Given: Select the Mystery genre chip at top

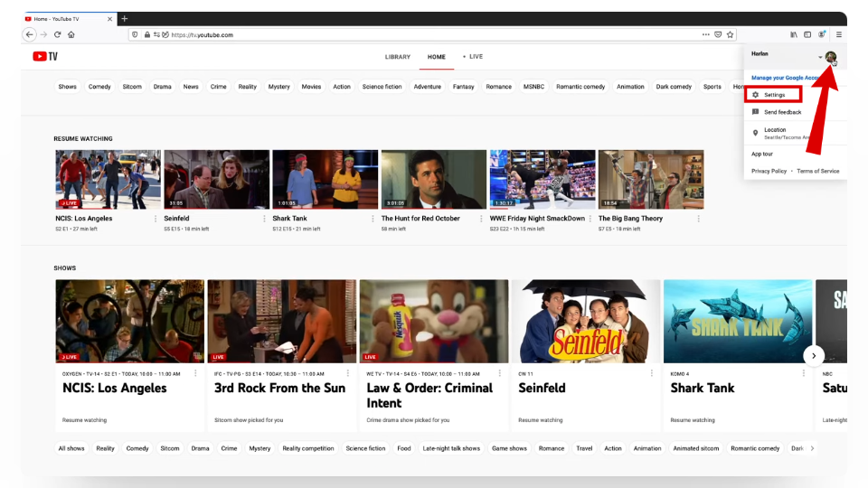Looking at the screenshot, I should coord(279,87).
